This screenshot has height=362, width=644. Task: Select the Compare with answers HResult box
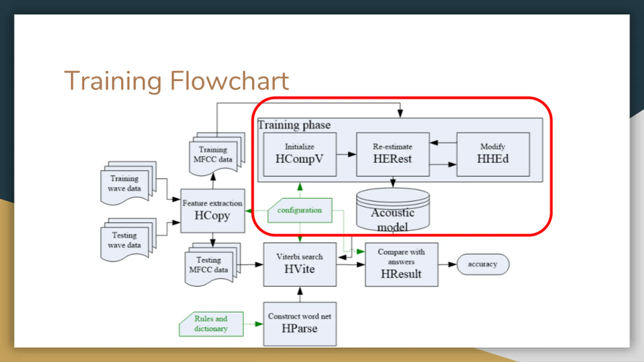pyautogui.click(x=401, y=264)
